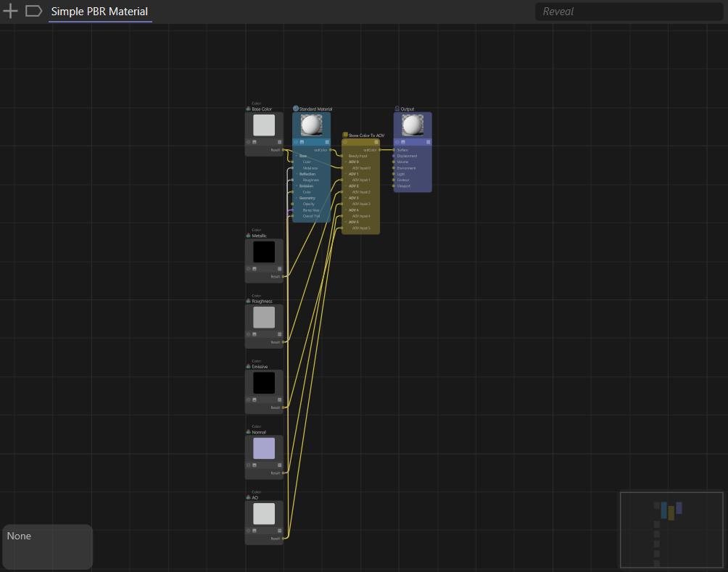This screenshot has width=728, height=572.
Task: Toggle preview image on the Roughness node
Action: pos(255,334)
